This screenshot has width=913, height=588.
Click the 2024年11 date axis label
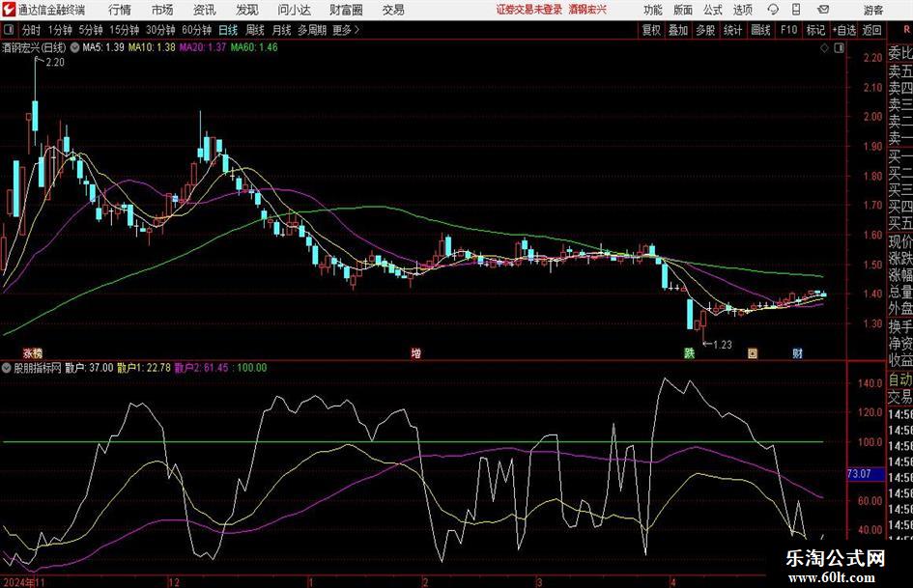pos(24,582)
